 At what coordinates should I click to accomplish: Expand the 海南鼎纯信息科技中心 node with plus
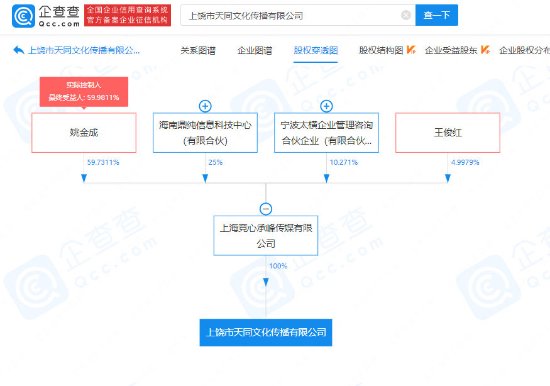tap(205, 106)
